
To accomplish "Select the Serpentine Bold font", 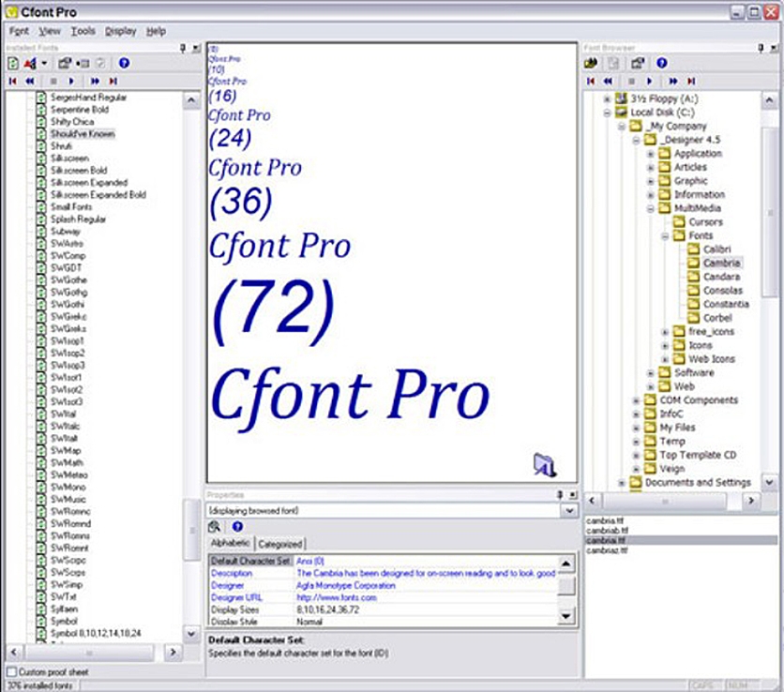I will (x=80, y=110).
